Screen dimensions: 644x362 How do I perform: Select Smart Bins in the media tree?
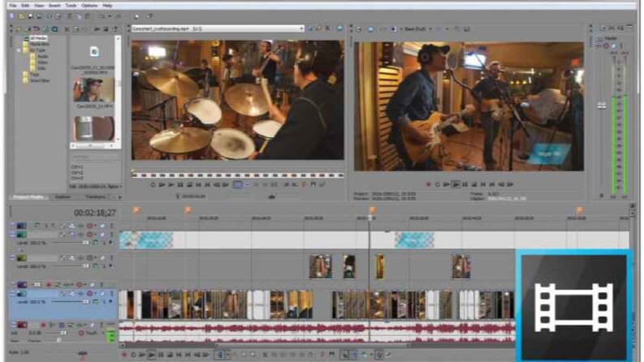40,81
